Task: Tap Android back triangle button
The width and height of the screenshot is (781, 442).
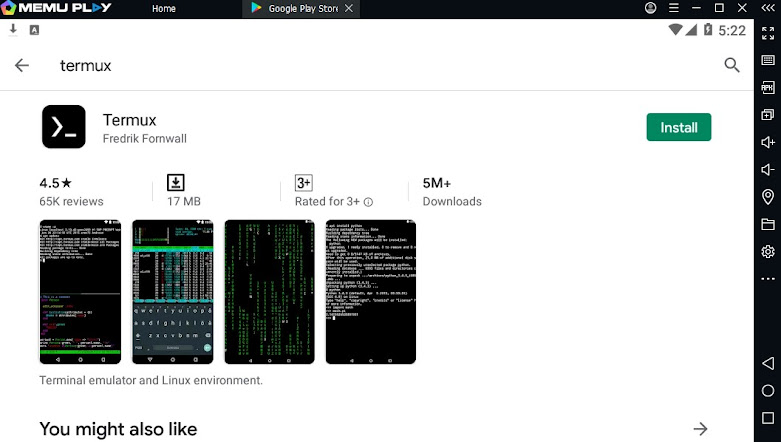Action: click(768, 363)
